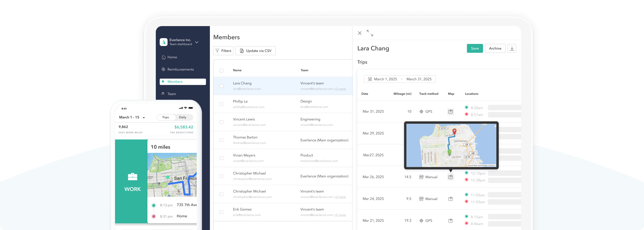Viewport: 644px width, 230px height.
Task: Save Lara Chang's changes
Action: tap(475, 48)
